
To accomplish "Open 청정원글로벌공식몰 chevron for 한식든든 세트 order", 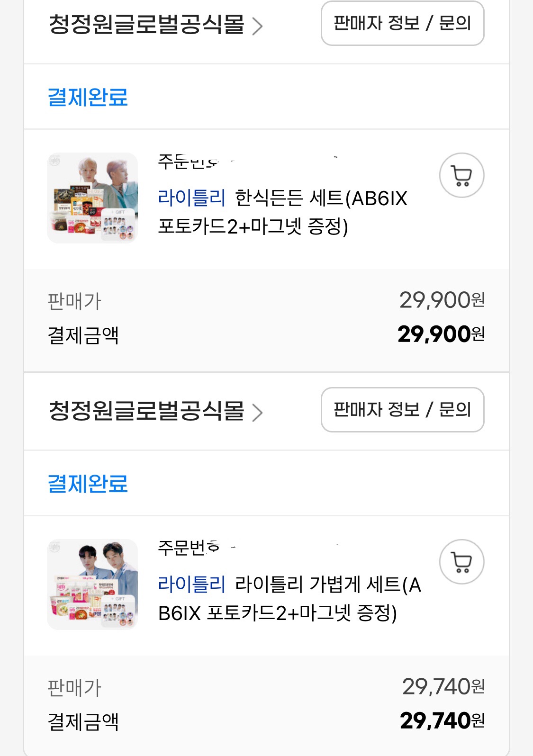I will click(x=257, y=26).
